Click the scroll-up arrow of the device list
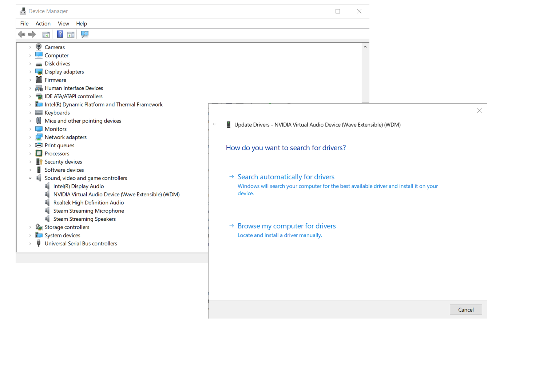The width and height of the screenshot is (535, 392). [x=365, y=47]
